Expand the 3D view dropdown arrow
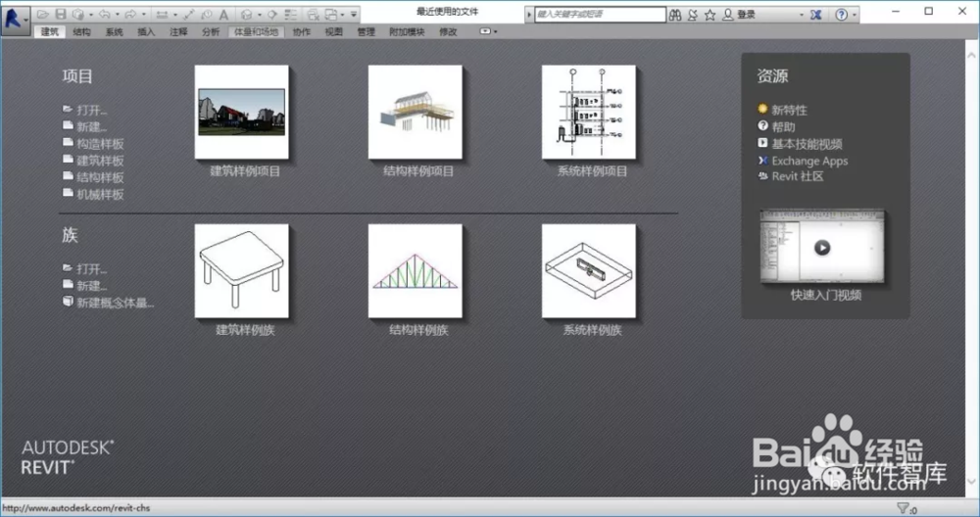The image size is (980, 517). pos(259,15)
